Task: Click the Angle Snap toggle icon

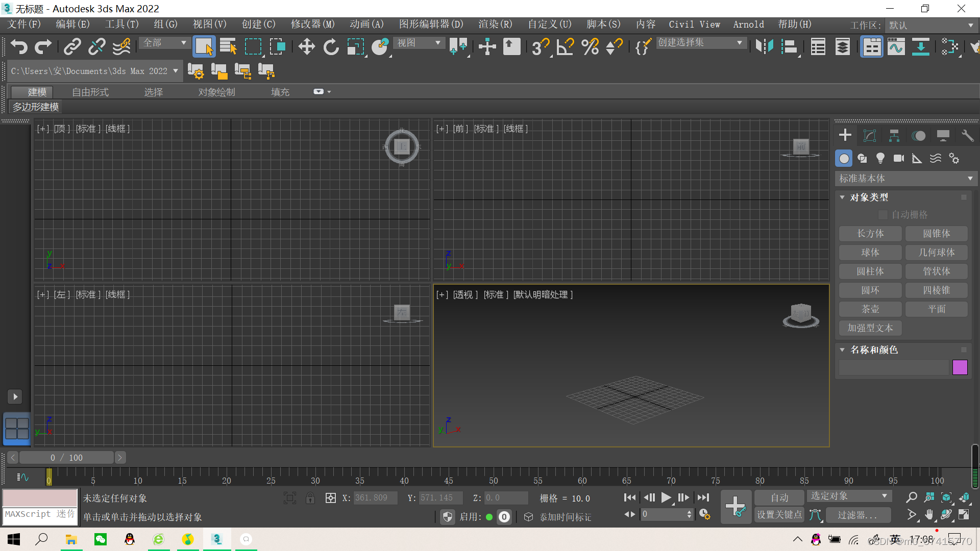Action: [565, 47]
